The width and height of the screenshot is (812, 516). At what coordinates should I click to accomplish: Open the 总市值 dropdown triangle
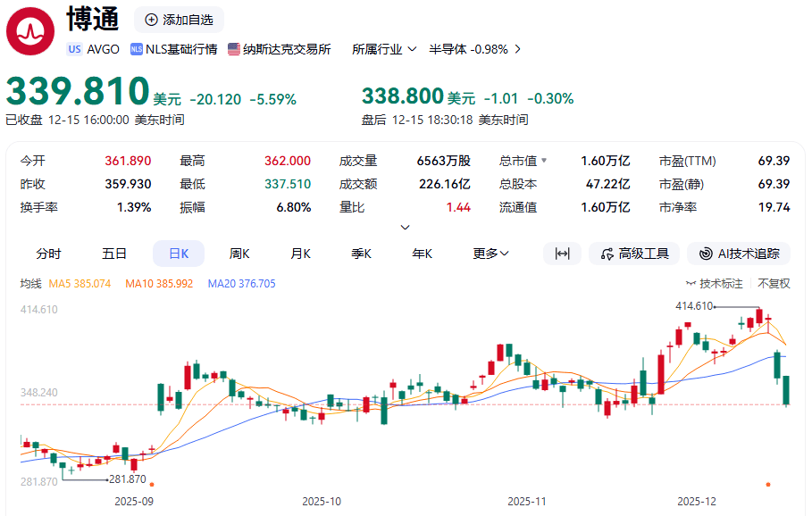coord(544,162)
